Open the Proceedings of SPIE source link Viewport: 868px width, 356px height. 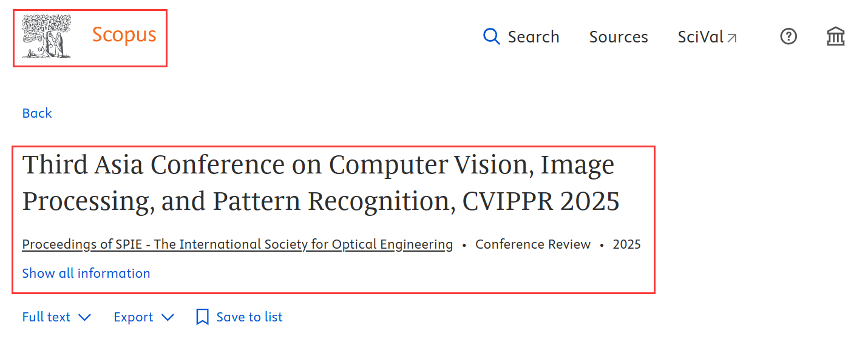click(237, 244)
